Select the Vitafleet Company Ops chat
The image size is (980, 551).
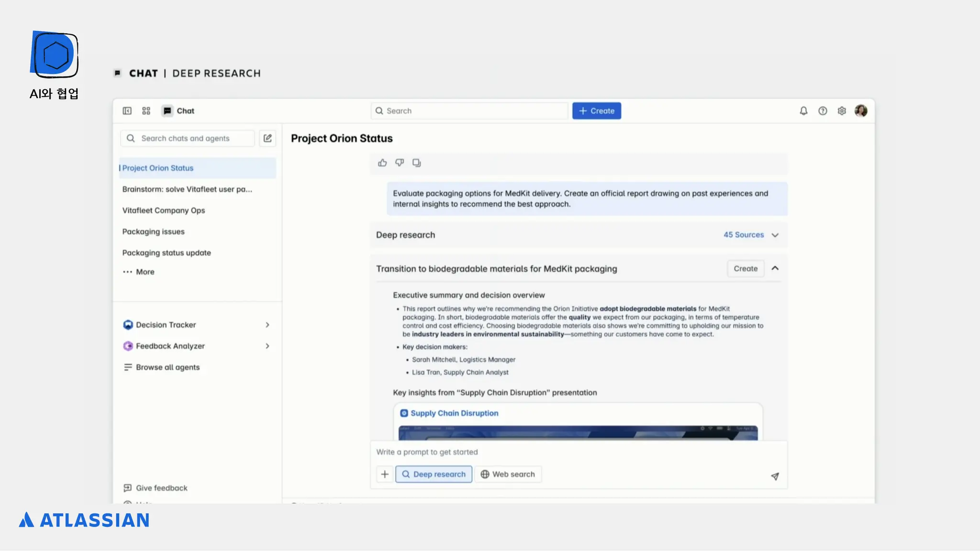pos(163,210)
